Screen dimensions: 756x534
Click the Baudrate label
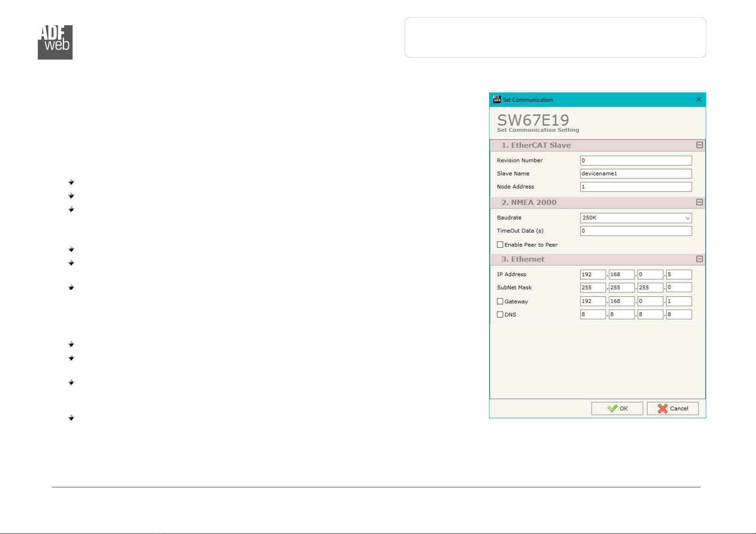[509, 217]
